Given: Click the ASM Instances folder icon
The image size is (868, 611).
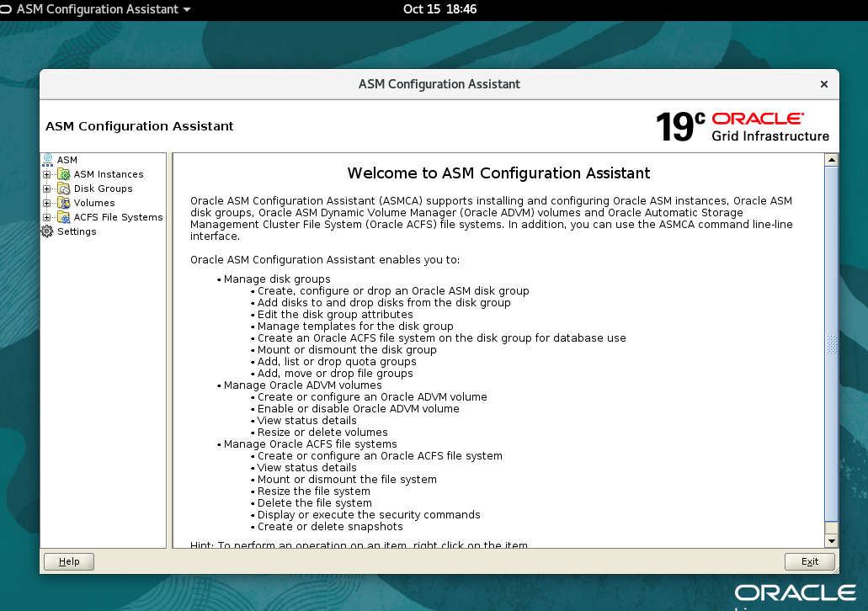Looking at the screenshot, I should tap(64, 174).
